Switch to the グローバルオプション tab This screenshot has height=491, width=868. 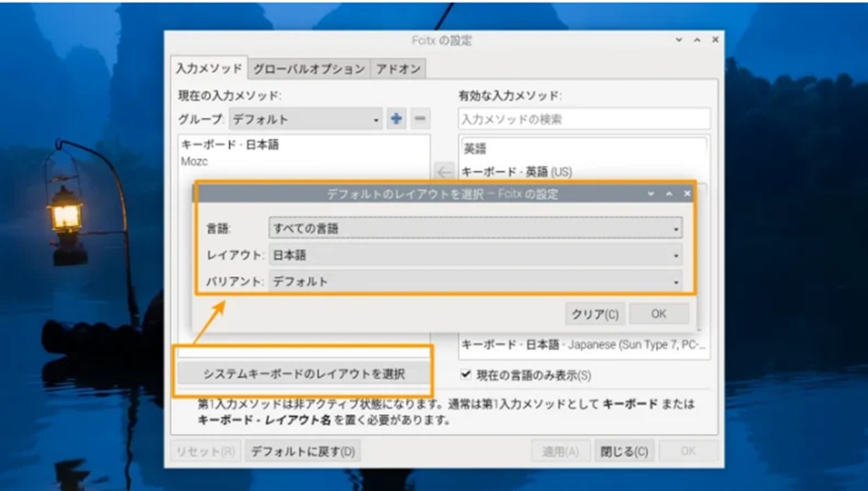pos(309,69)
